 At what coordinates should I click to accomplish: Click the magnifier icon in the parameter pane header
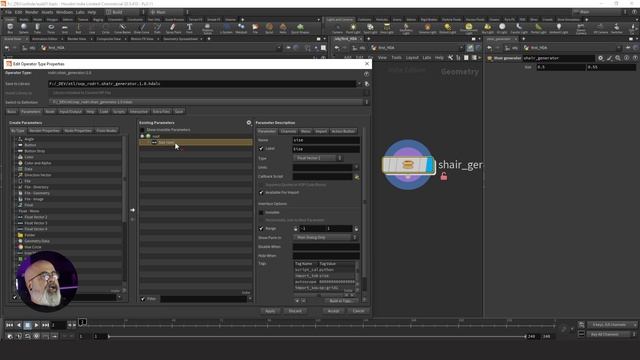(618, 58)
